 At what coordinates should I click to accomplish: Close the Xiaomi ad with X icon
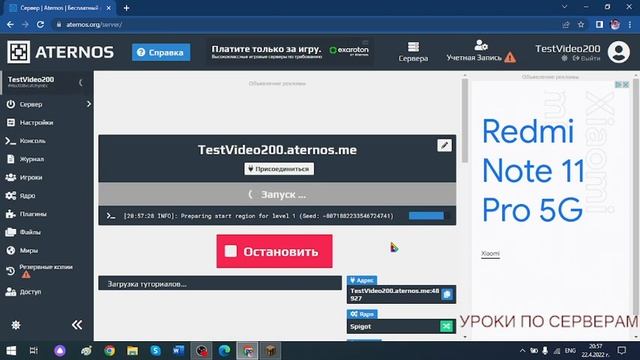pyautogui.click(x=625, y=84)
